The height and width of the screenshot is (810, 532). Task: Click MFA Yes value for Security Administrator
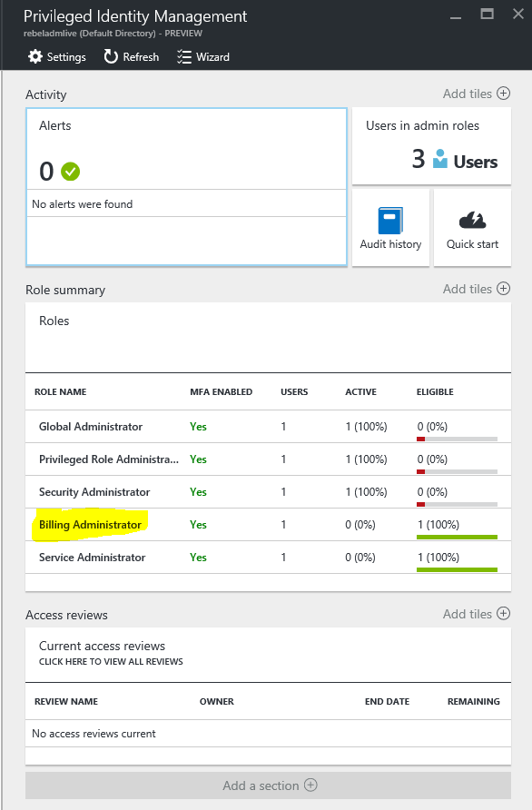click(198, 492)
